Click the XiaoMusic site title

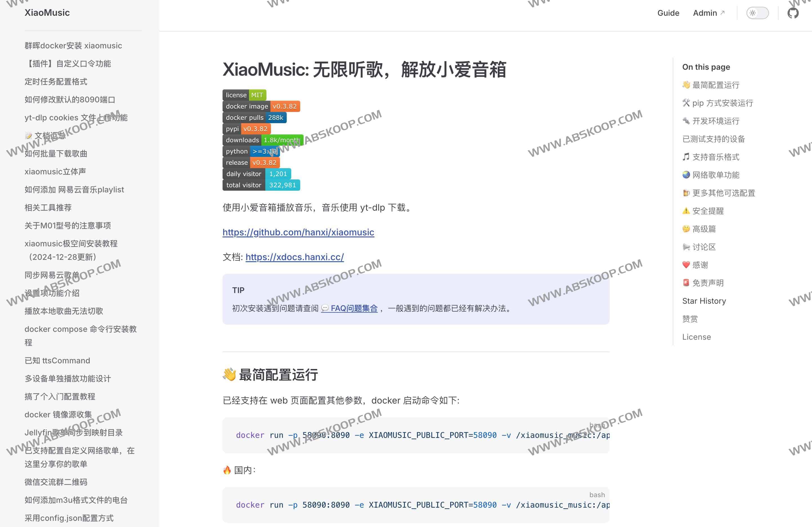[x=47, y=13]
